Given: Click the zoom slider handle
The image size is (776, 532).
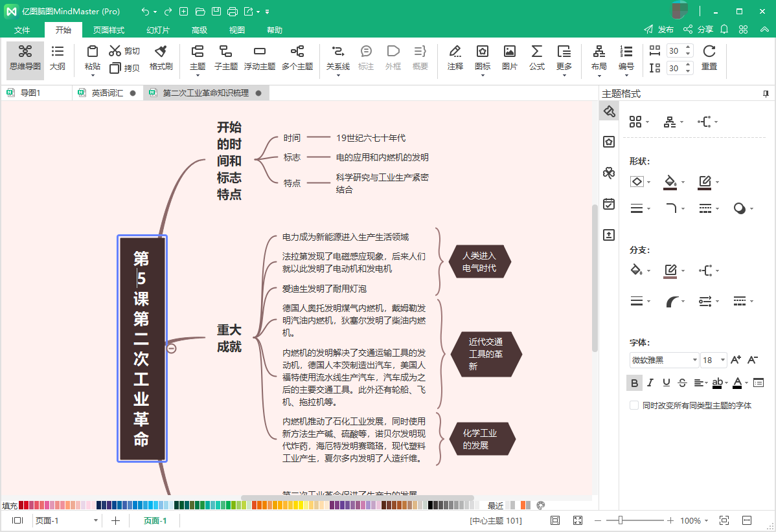Looking at the screenshot, I should click(620, 520).
